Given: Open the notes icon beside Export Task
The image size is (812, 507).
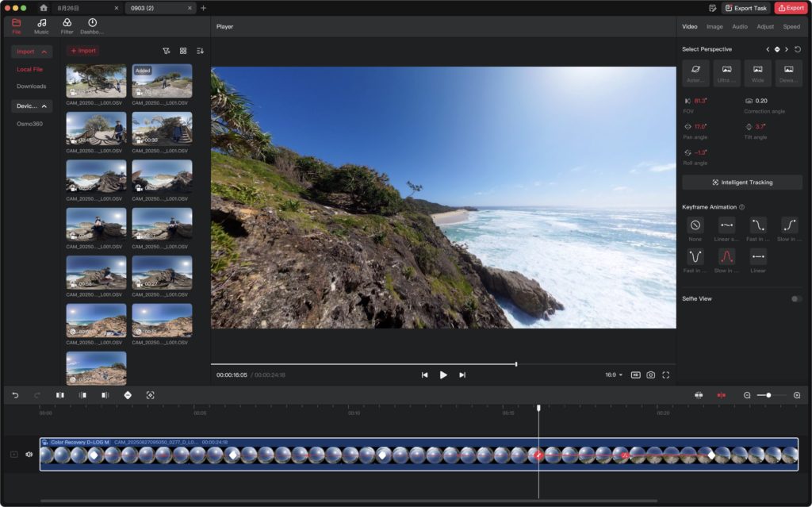Looking at the screenshot, I should coord(712,8).
